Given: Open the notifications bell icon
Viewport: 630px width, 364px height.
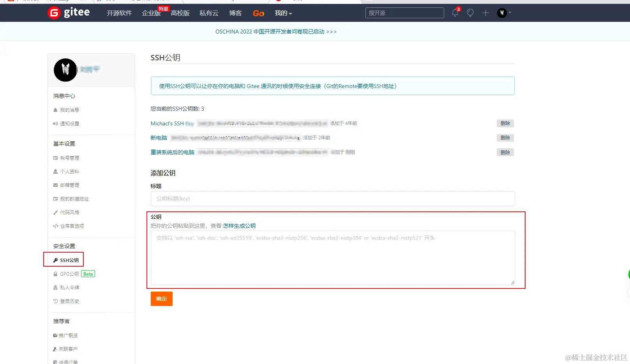Looking at the screenshot, I should [455, 13].
